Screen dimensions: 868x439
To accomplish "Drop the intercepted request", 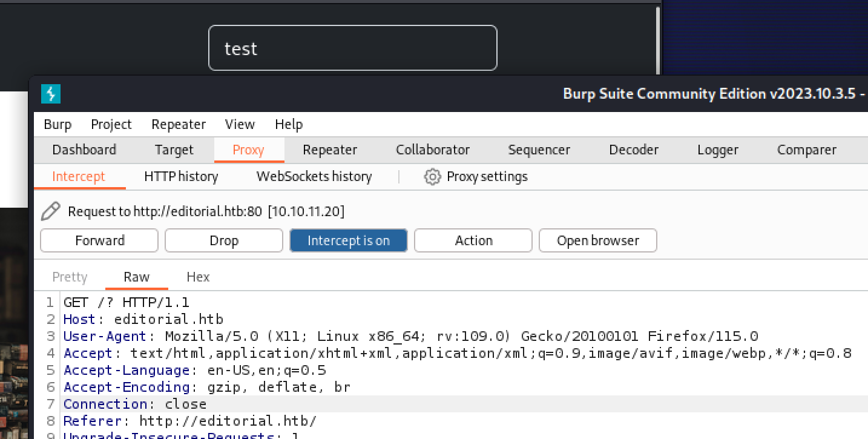I will coord(223,240).
